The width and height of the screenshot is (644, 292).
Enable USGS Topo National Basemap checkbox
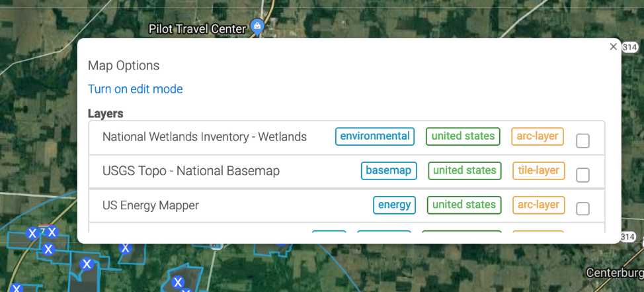[x=583, y=175]
